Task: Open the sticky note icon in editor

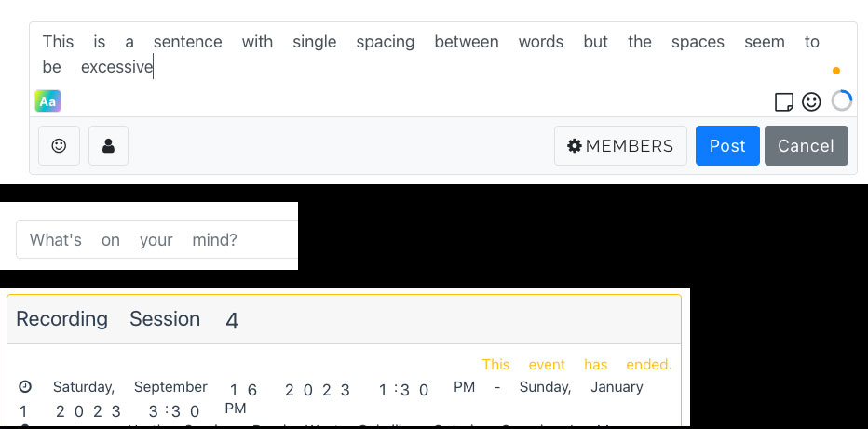Action: 783,102
